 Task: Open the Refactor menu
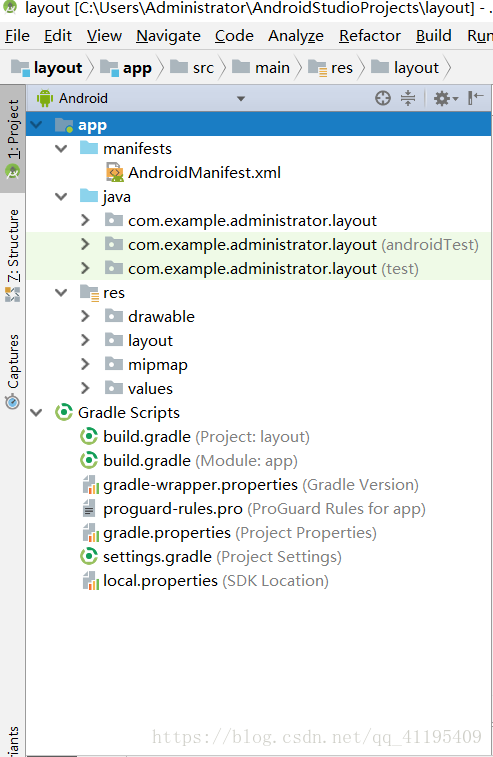click(x=370, y=36)
